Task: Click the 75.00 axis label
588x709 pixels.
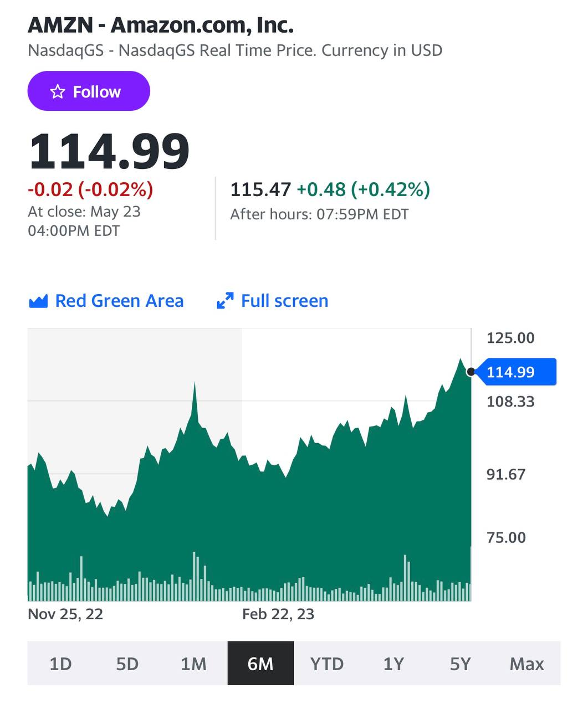Action: 506,537
